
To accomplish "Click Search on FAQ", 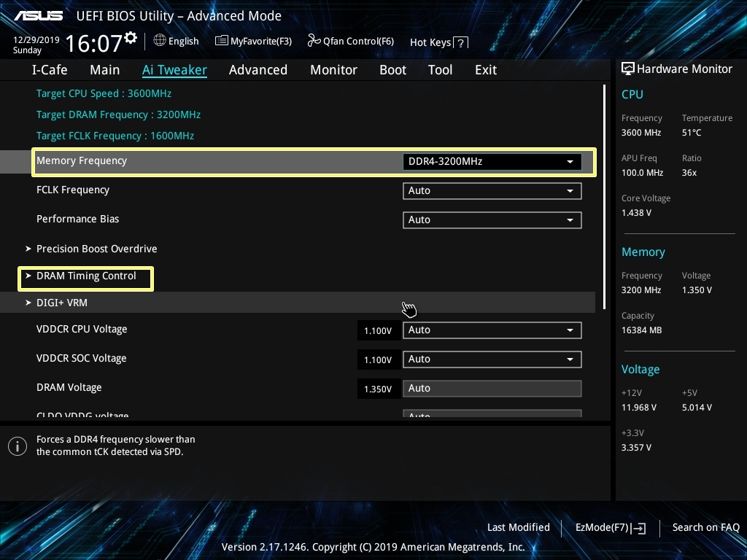I will click(705, 527).
